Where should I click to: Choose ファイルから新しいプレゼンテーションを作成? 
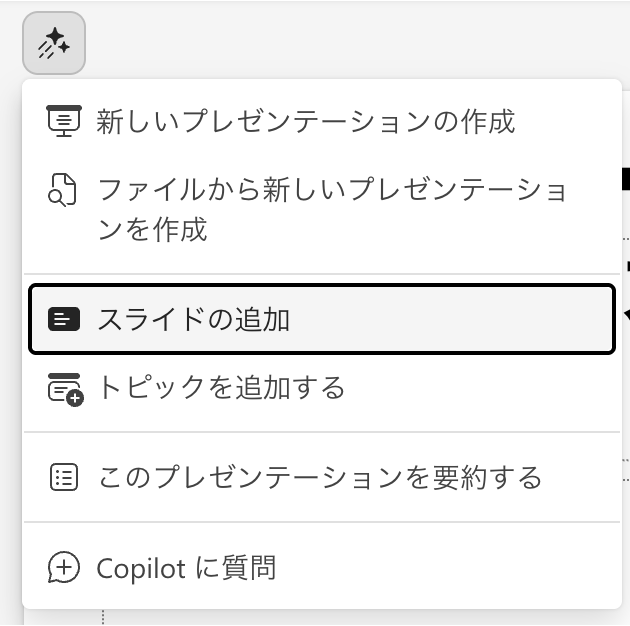coord(330,189)
